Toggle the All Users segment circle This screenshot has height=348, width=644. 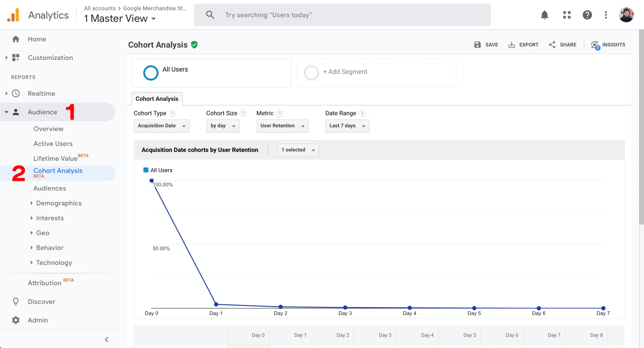(x=151, y=73)
